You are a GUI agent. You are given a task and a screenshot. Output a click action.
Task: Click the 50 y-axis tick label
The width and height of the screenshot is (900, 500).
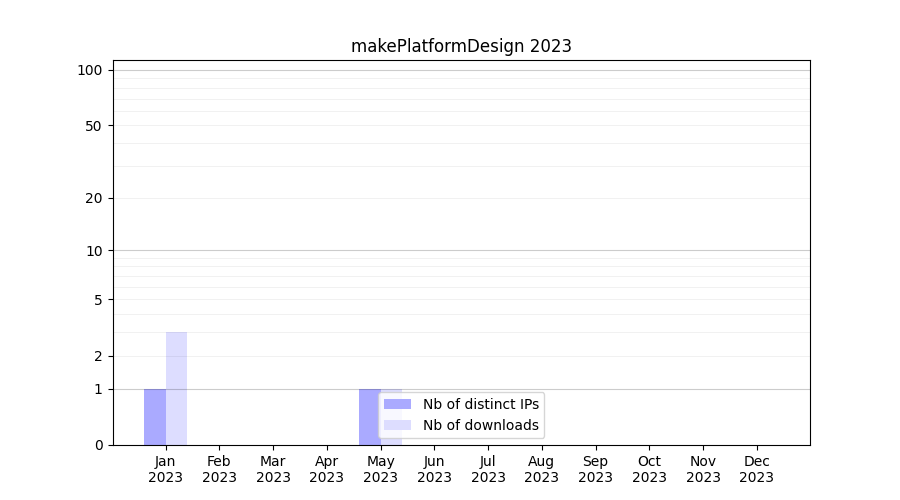tap(94, 126)
